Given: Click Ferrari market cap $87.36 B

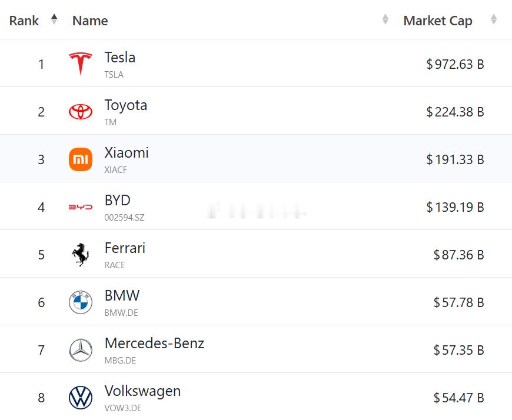Looking at the screenshot, I should [458, 255].
